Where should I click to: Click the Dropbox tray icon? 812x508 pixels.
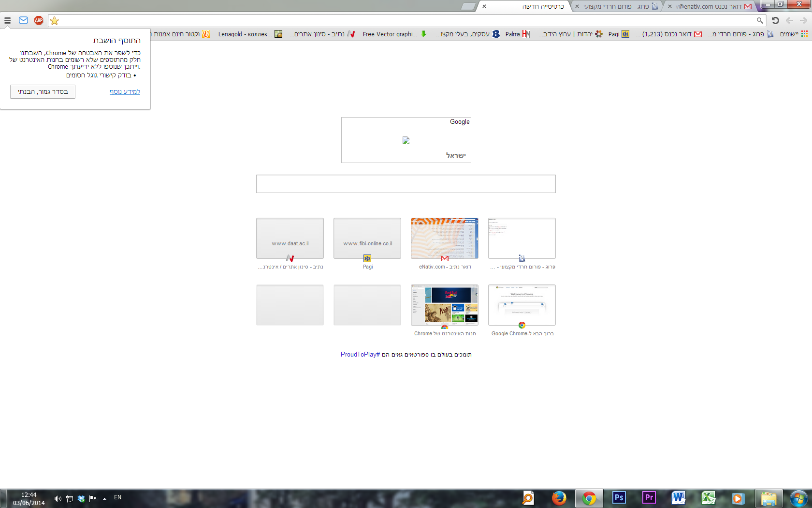81,498
